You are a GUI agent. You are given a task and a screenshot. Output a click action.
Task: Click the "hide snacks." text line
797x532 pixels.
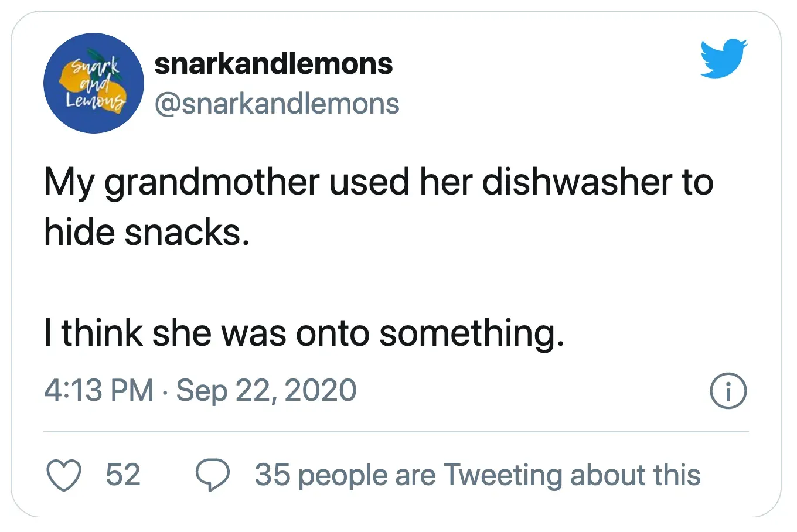tap(147, 233)
